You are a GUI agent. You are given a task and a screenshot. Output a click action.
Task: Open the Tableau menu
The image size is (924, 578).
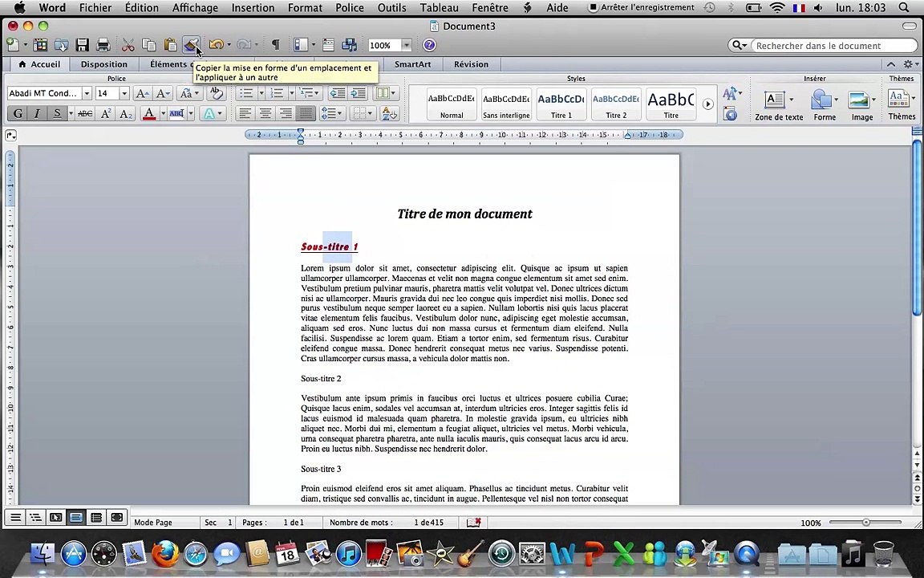tap(439, 8)
